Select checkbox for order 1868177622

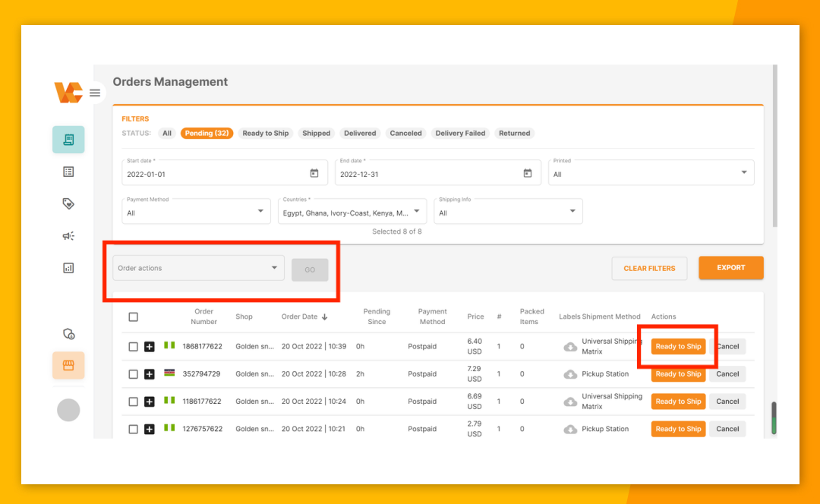[134, 347]
